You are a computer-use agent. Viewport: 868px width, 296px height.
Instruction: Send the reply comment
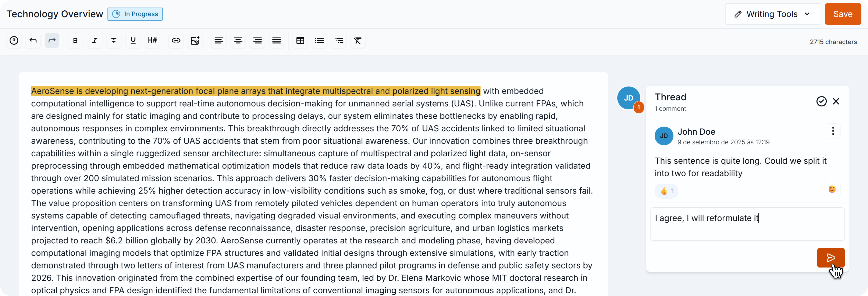click(x=831, y=258)
